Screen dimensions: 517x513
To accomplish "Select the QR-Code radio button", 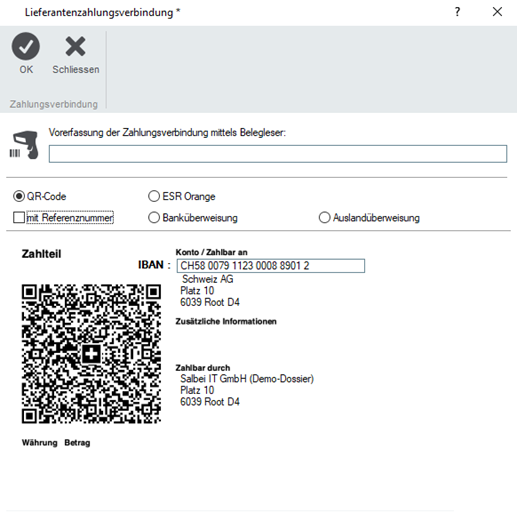I will [19, 196].
